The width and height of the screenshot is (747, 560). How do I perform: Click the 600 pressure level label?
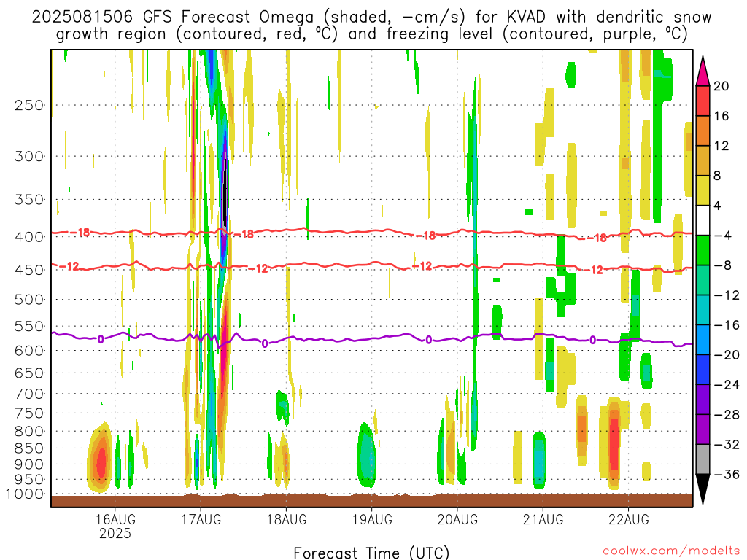pos(29,351)
